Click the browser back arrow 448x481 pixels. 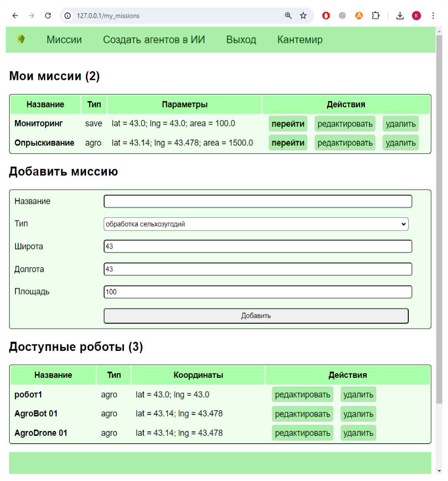point(15,16)
